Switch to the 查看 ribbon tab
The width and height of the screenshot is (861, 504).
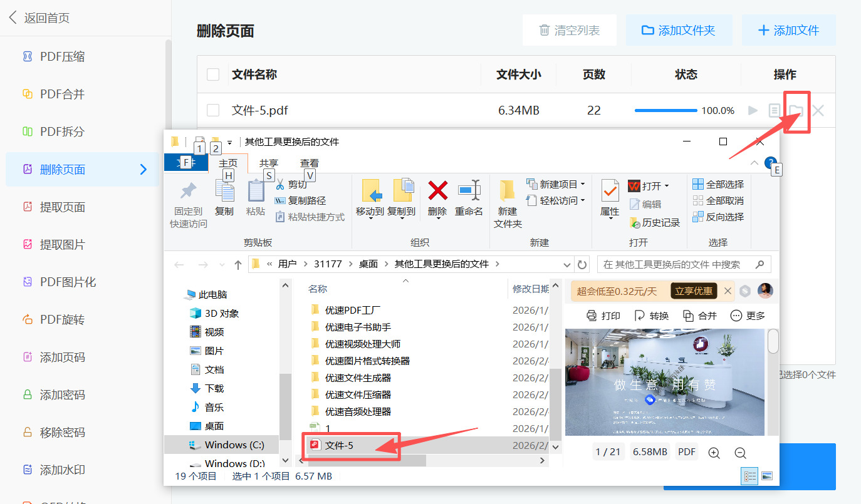pos(310,163)
